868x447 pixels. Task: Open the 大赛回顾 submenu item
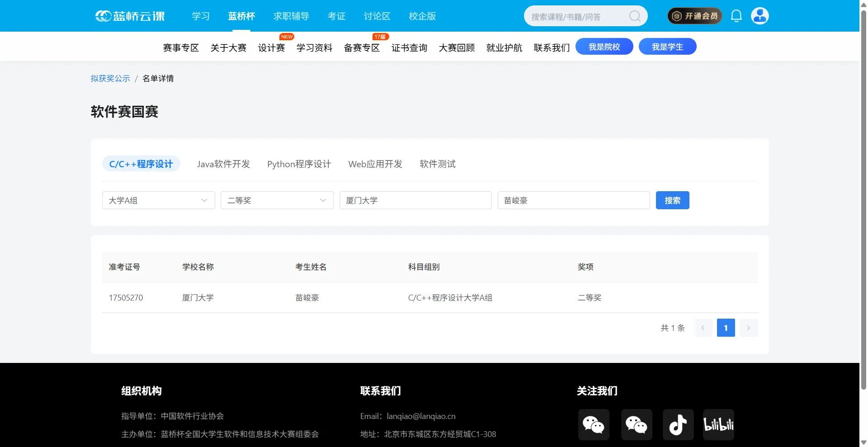[457, 47]
